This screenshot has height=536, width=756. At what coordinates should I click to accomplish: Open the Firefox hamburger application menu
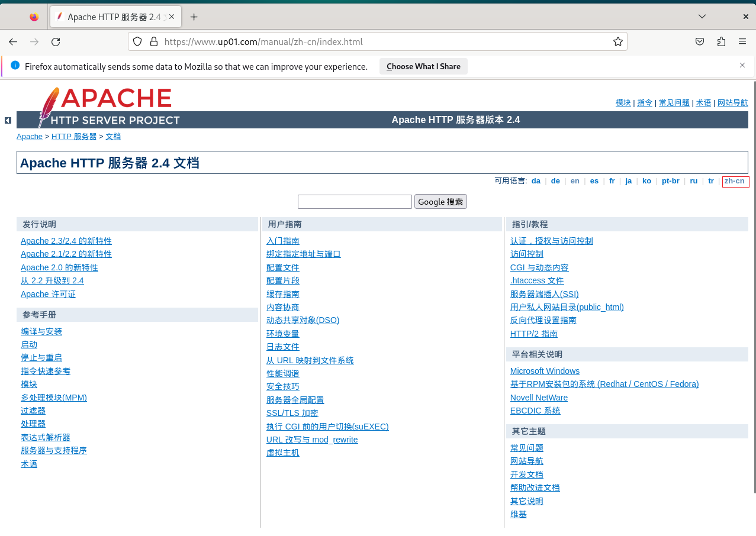coord(742,41)
